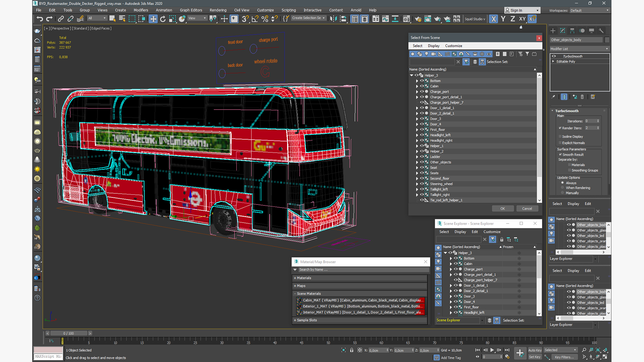This screenshot has width=644, height=362.
Task: Click Zoom Extents All Selected icon in status bar
Action: point(606,350)
